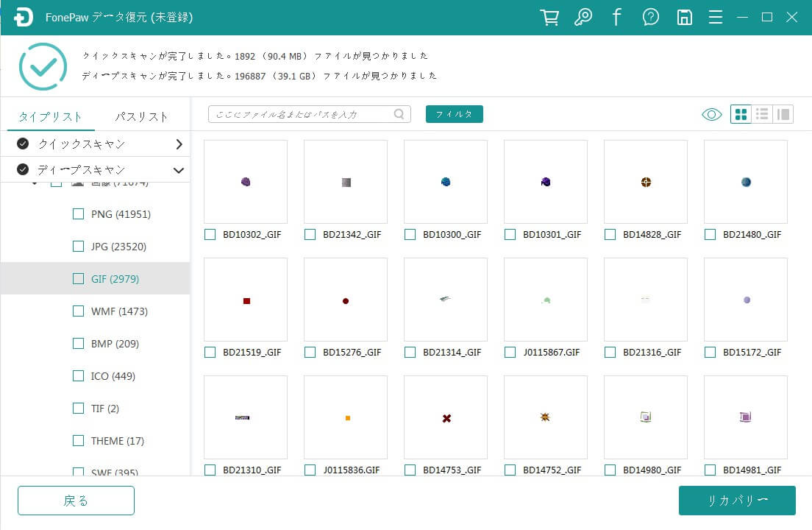Click the search magnifier icon
This screenshot has width=812, height=530.
pyautogui.click(x=399, y=114)
